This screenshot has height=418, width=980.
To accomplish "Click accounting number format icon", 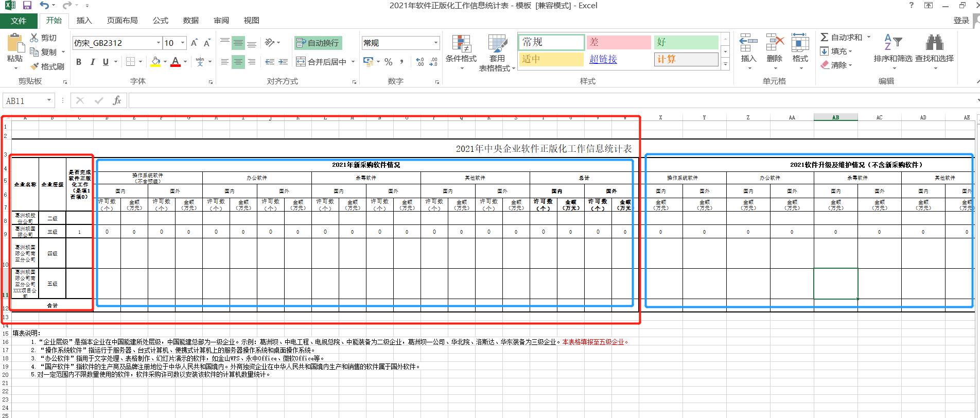I will [368, 62].
